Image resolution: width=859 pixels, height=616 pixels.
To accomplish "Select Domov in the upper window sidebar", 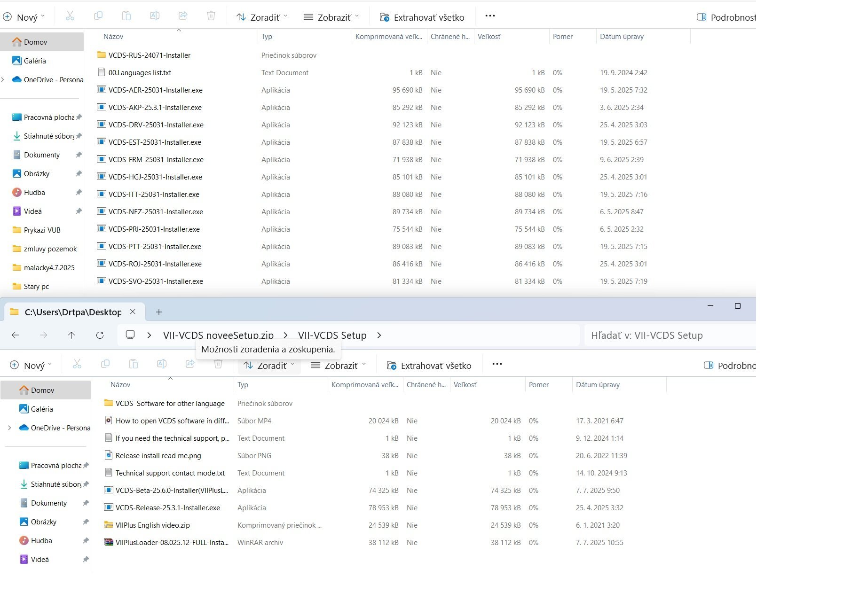I will coord(42,42).
